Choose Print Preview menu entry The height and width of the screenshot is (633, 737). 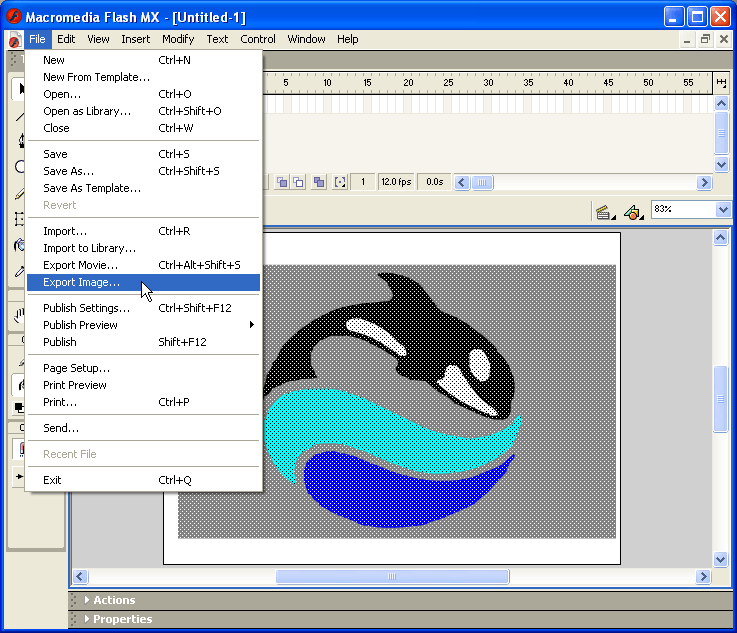point(143,385)
